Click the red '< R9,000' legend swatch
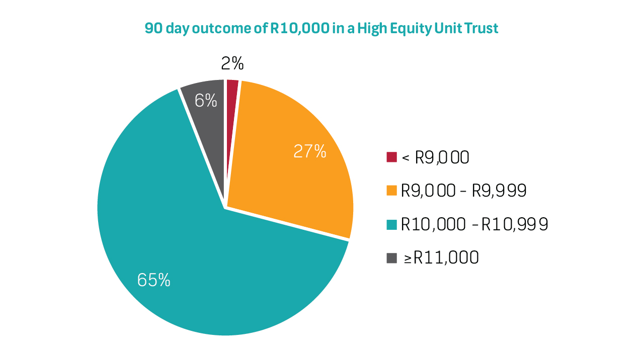This screenshot has width=644, height=352. point(391,157)
